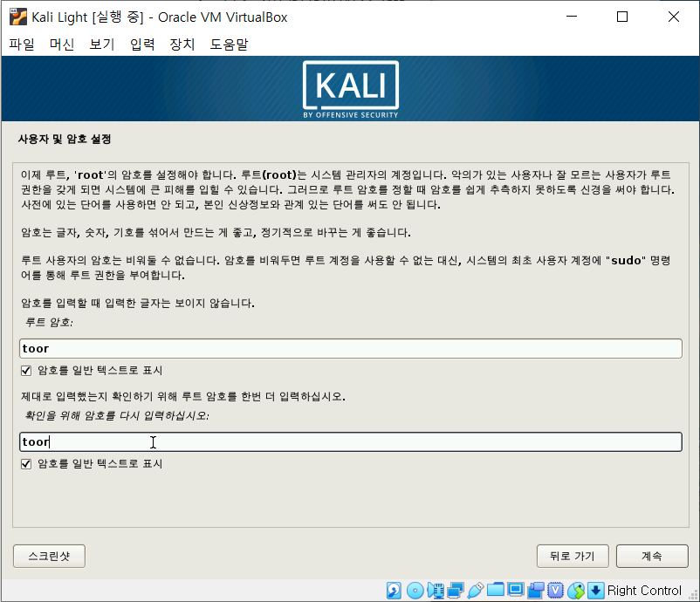The width and height of the screenshot is (700, 602).
Task: Click the video recording status icon
Action: [x=536, y=591]
